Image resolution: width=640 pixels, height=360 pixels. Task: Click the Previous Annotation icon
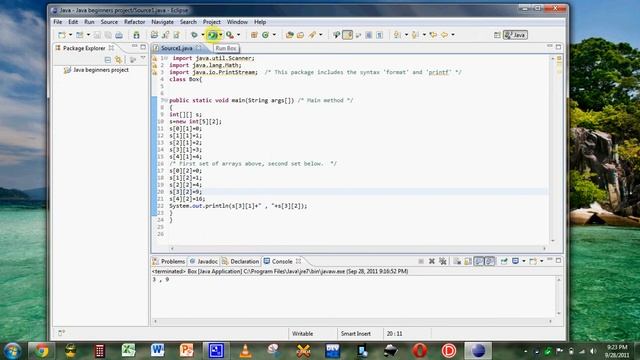point(416,35)
